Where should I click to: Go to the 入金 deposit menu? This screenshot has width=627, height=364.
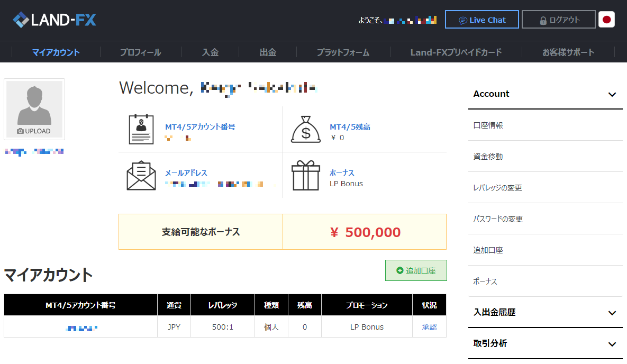[210, 52]
